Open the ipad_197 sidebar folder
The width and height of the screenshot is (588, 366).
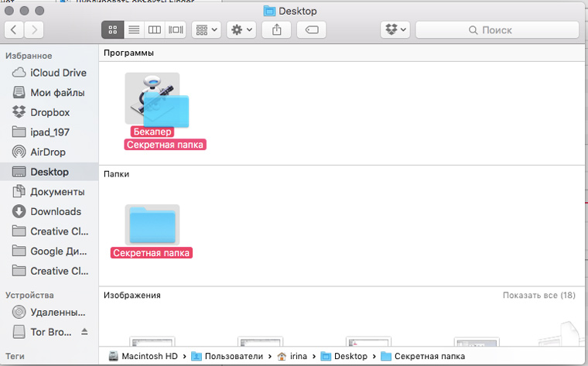(x=50, y=132)
